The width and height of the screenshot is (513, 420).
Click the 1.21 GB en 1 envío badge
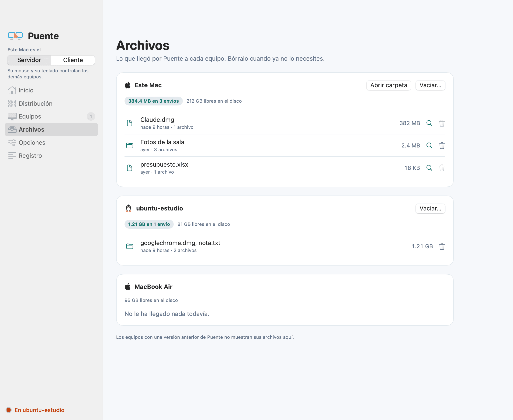pos(149,224)
